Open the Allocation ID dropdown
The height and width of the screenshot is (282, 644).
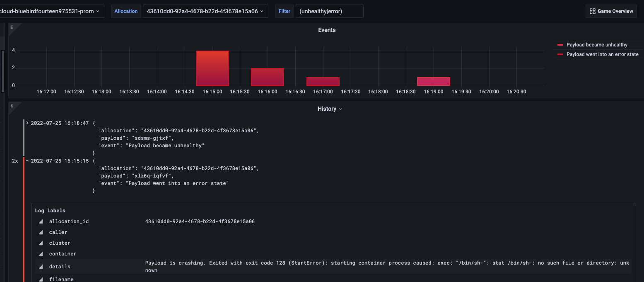(205, 11)
